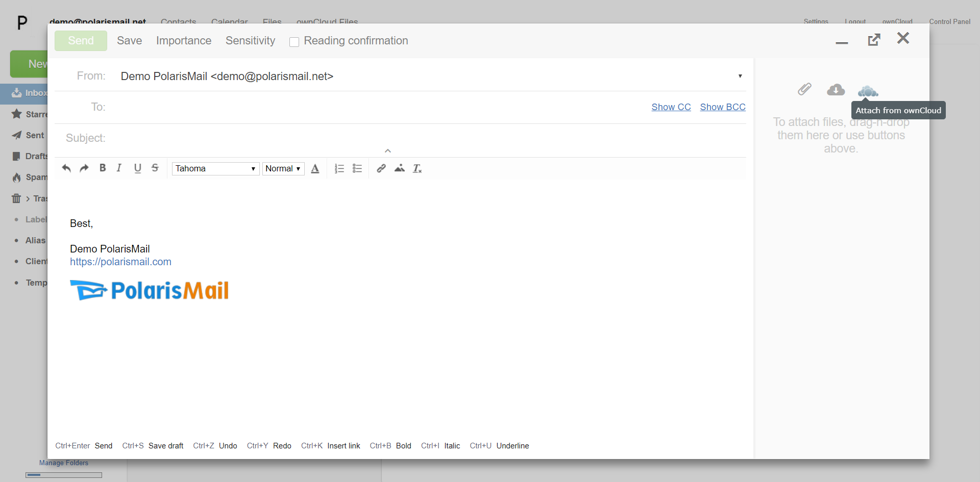Open the Control Panel link
980x482 pixels.
(x=950, y=21)
